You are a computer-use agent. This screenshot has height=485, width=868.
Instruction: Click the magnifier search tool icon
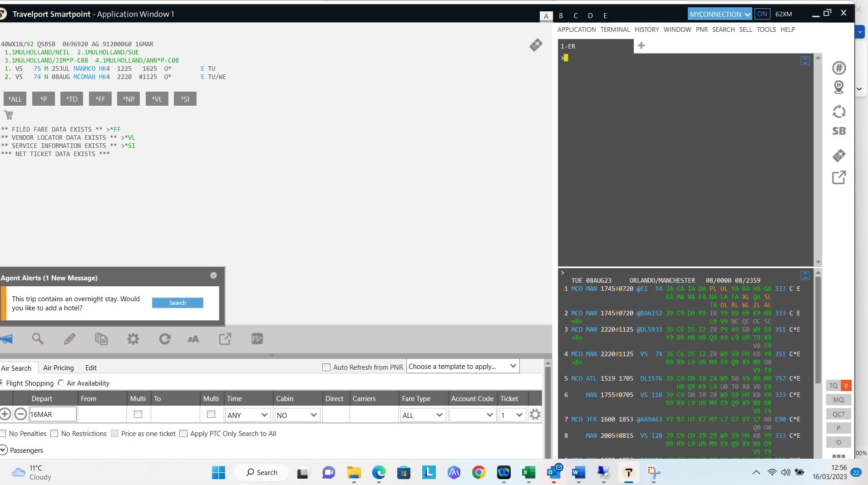(x=38, y=339)
